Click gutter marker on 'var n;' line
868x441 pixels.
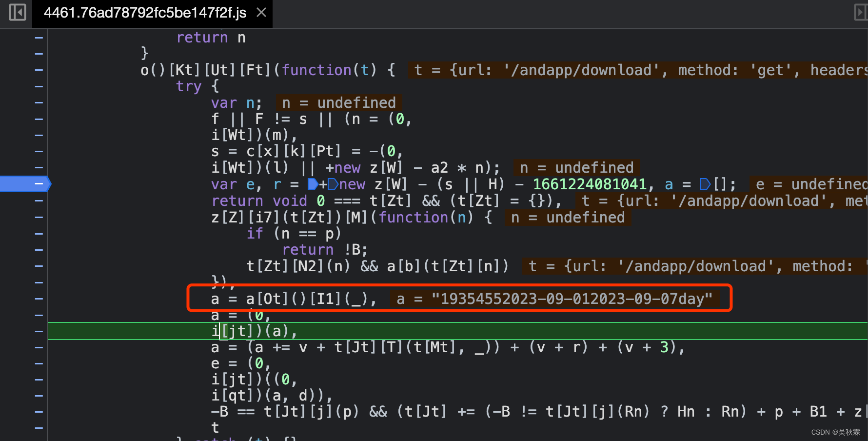(x=39, y=102)
